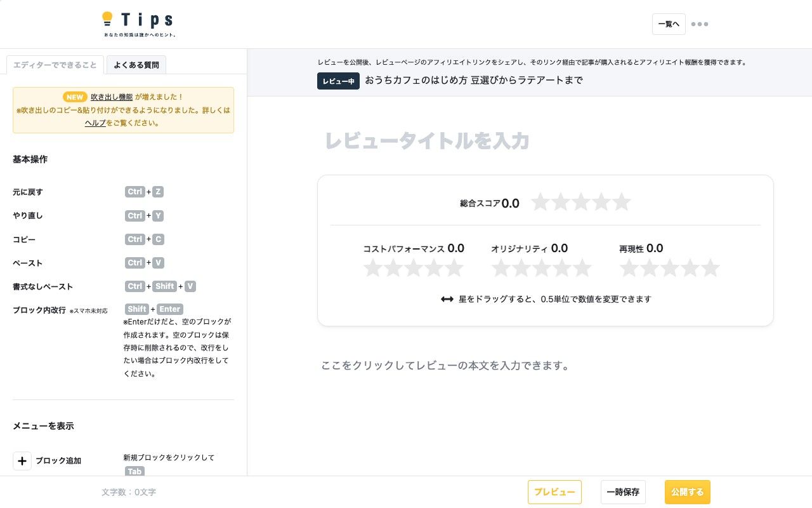Click the Tab key badge

(x=135, y=472)
